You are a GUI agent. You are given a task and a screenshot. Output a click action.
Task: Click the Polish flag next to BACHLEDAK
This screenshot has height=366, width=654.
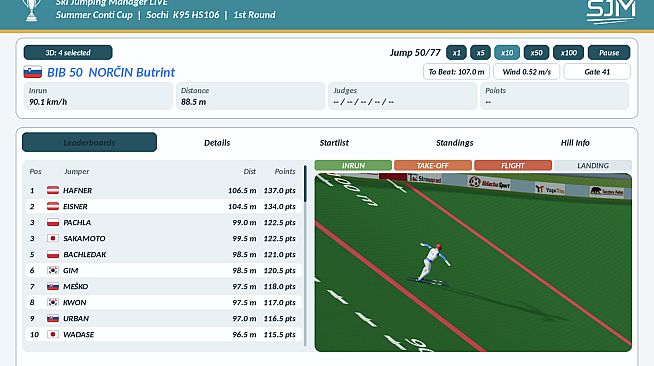[53, 254]
